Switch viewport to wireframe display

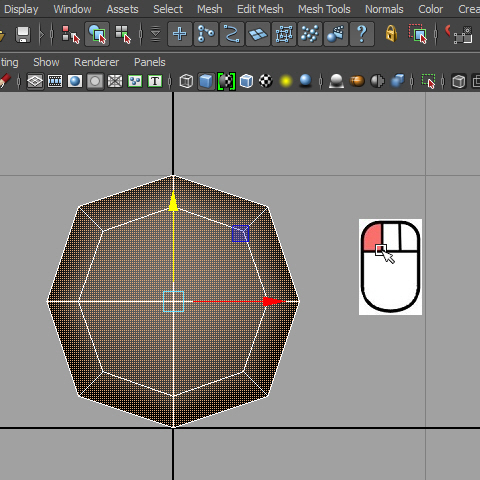186,81
